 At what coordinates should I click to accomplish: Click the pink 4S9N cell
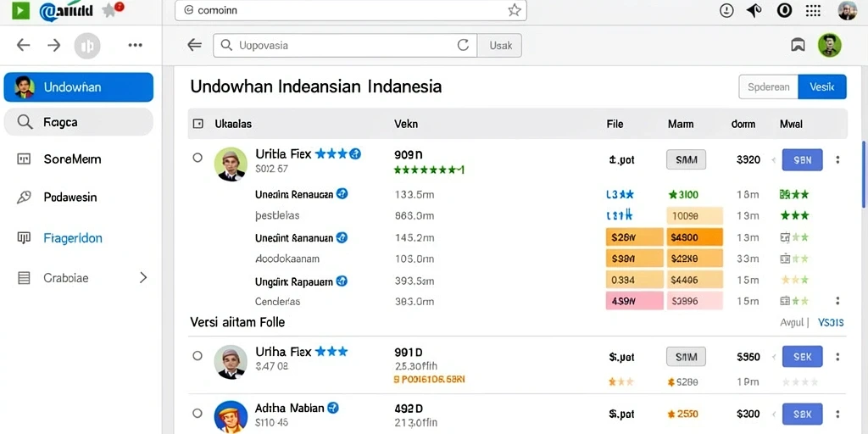(x=634, y=301)
